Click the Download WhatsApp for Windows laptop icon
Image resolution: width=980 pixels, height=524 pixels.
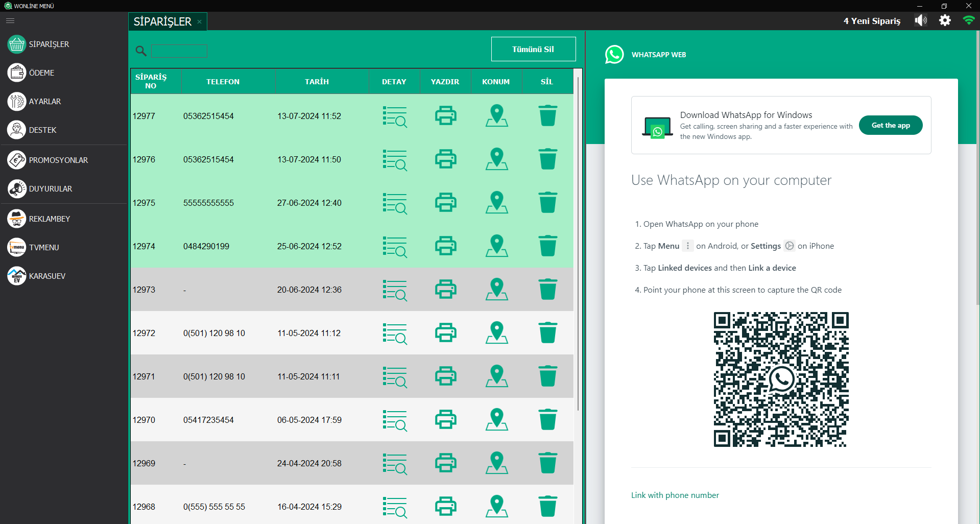pyautogui.click(x=657, y=128)
